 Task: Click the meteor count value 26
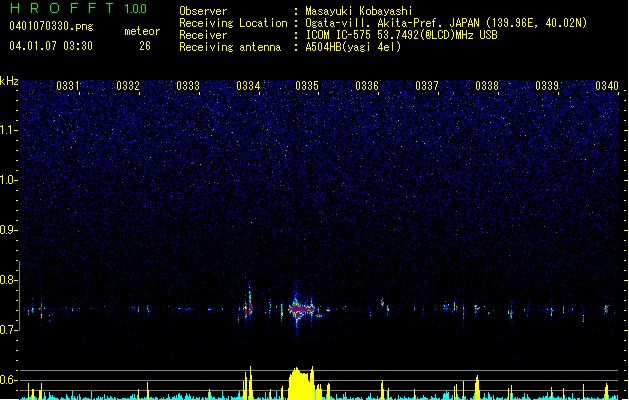pos(145,46)
